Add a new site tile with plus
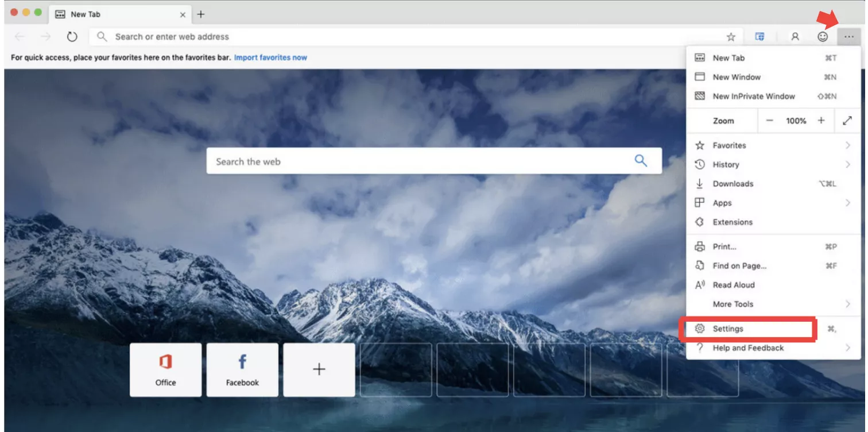Viewport: 868px width, 432px height. 319,369
